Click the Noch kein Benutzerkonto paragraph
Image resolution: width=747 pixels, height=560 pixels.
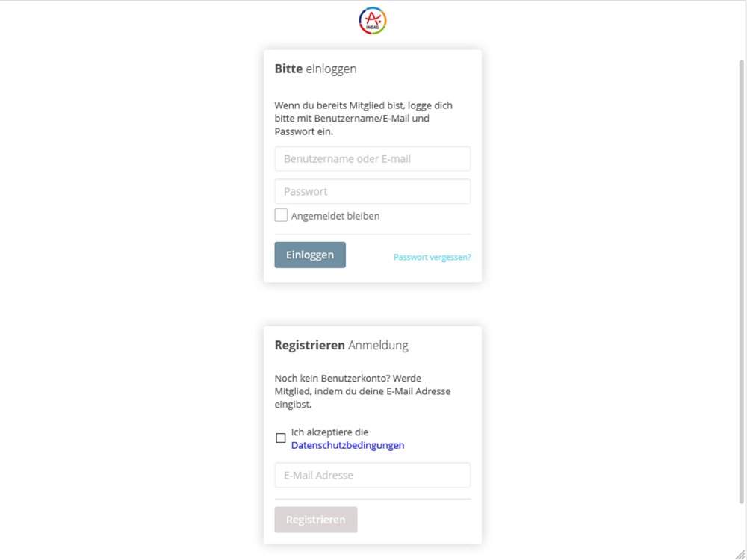tap(362, 391)
